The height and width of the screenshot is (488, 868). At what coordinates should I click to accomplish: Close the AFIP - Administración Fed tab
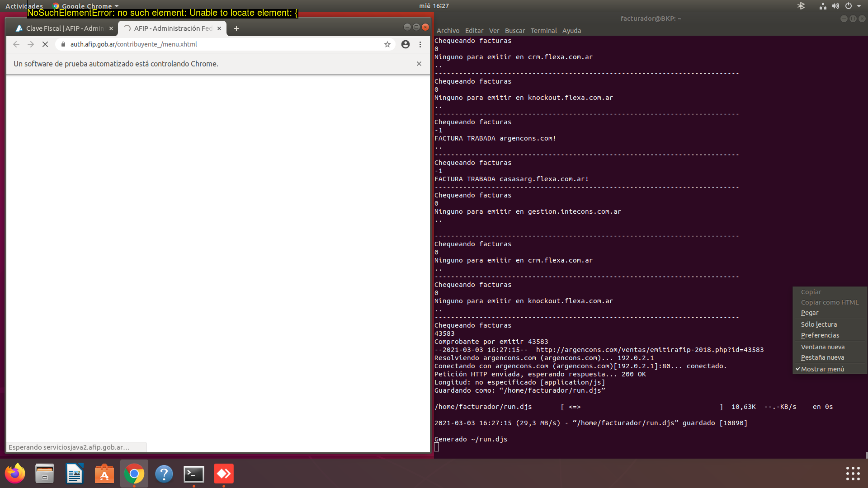point(219,28)
